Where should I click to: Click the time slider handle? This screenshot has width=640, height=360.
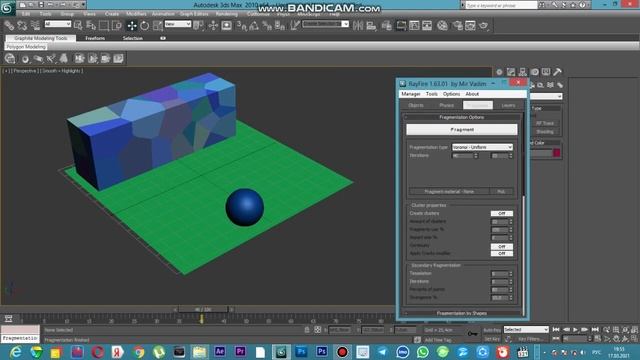tap(203, 310)
